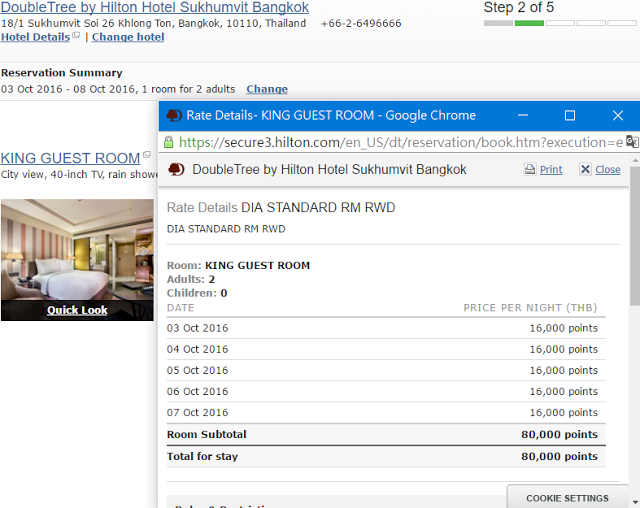Maximize the Rate Details Chrome window
This screenshot has width=640, height=508.
570,116
